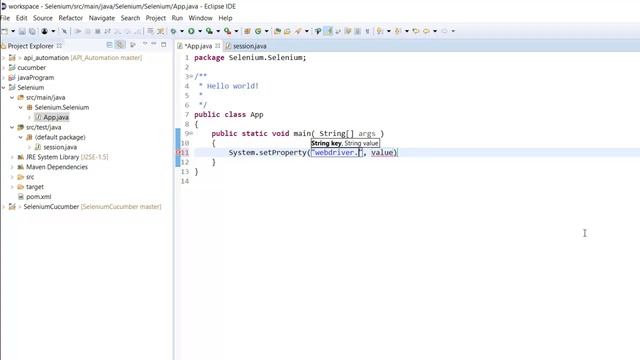Click the 'value' placeholder in setProperty call

(x=382, y=153)
